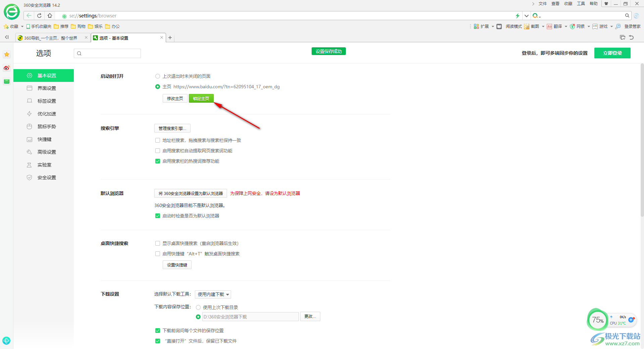This screenshot has height=349, width=644.
Task: Click the 截图 screenshot tool
Action: tap(531, 26)
